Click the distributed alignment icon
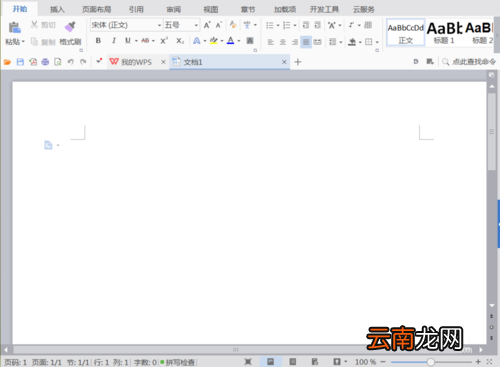This screenshot has width=500, height=367. pos(318,42)
